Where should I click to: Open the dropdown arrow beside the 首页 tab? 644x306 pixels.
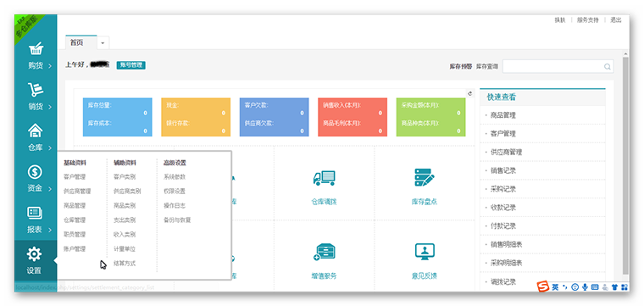[103, 42]
